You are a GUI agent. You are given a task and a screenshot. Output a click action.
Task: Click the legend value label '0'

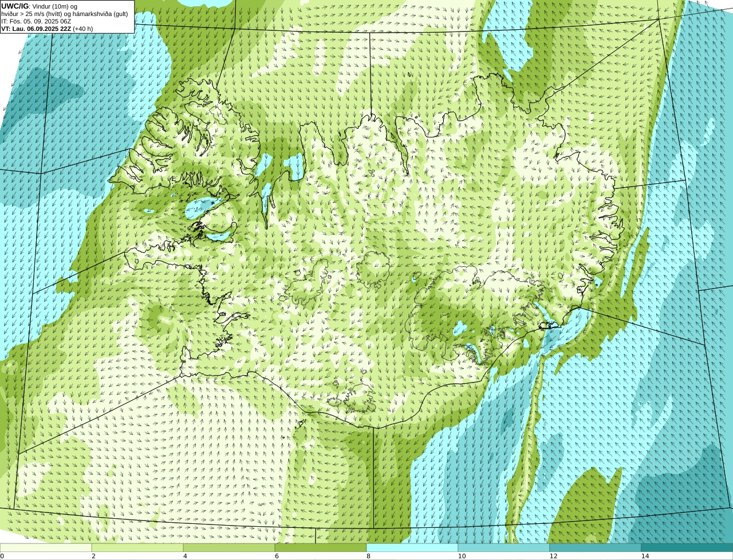(2, 556)
